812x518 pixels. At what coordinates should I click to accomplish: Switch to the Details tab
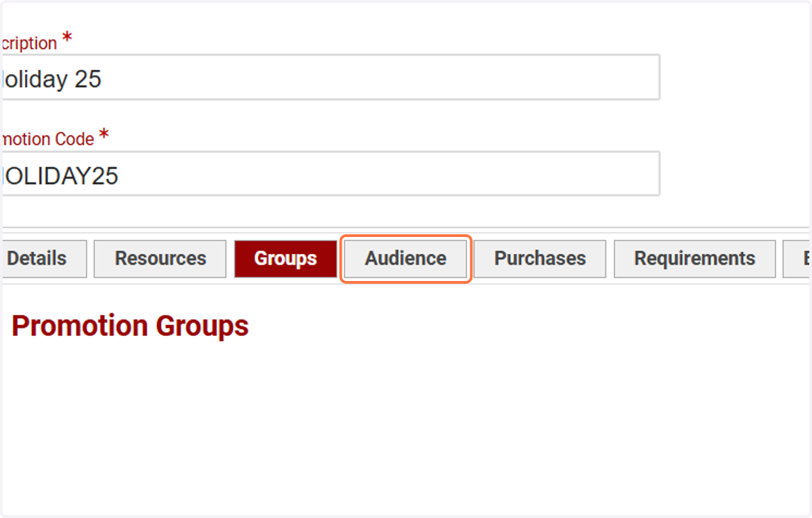pyautogui.click(x=44, y=259)
